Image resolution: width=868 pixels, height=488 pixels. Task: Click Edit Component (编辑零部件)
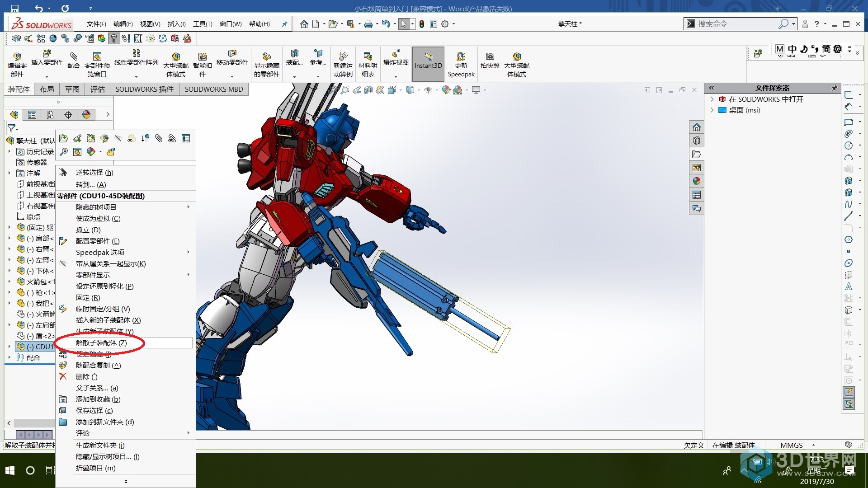(x=17, y=64)
